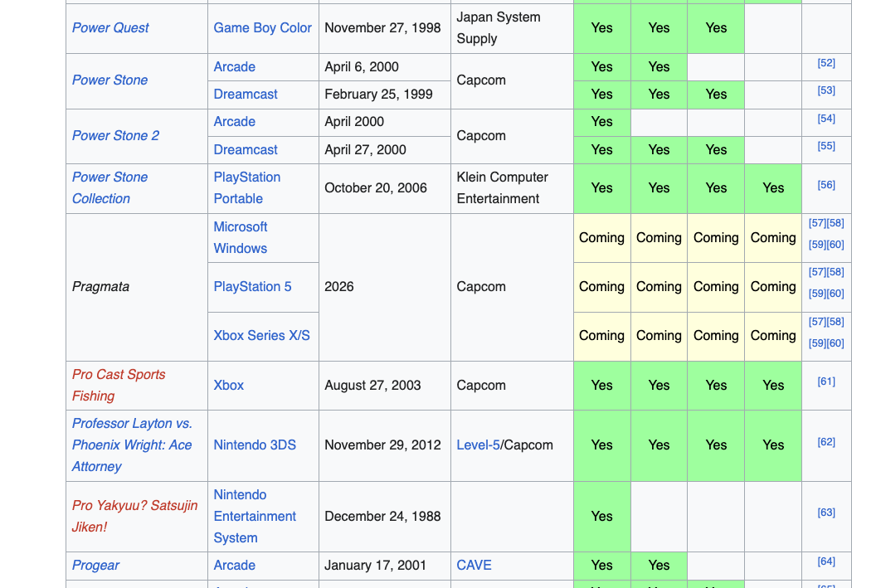Click Capcom in the Pragmata row
The height and width of the screenshot is (588, 876).
click(x=481, y=286)
